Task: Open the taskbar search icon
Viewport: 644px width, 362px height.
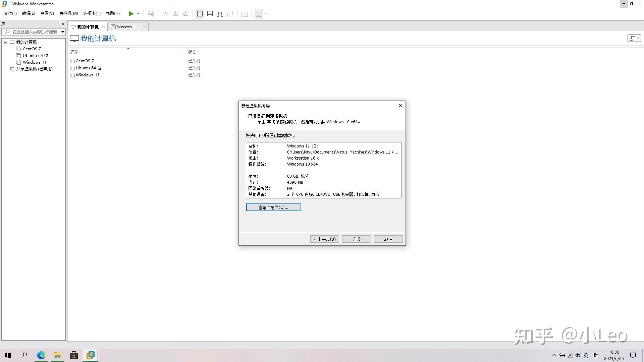Action: pyautogui.click(x=24, y=355)
